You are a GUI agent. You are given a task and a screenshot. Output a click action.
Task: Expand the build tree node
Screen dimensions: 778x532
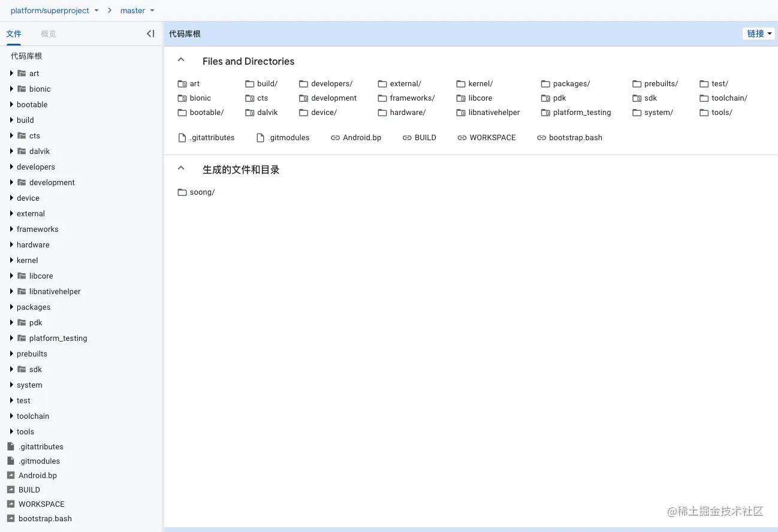[x=11, y=120]
